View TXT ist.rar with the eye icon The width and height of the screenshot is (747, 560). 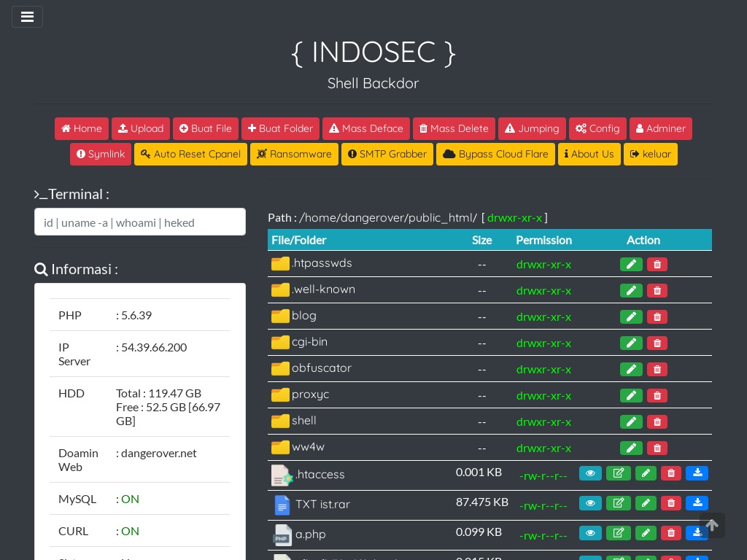point(590,503)
